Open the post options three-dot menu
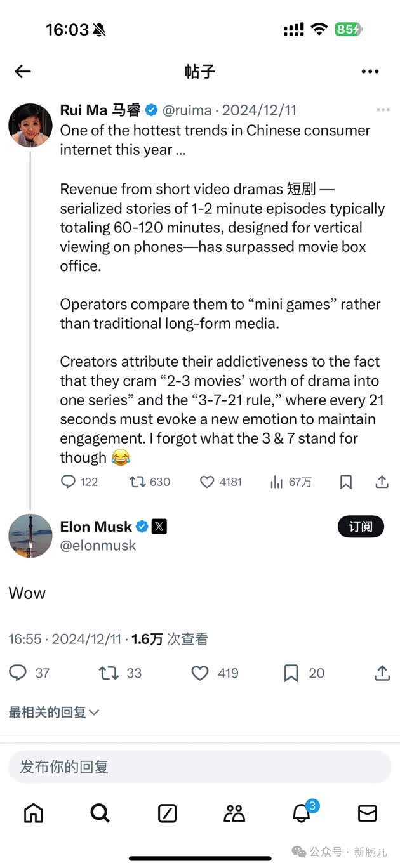Viewport: 400px width, 868px height. [370, 71]
